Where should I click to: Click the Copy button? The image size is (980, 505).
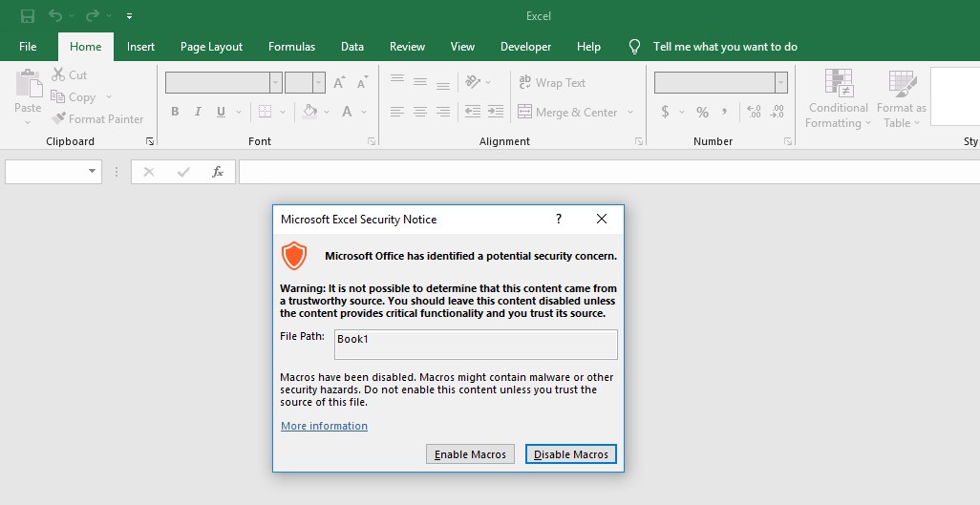point(74,96)
